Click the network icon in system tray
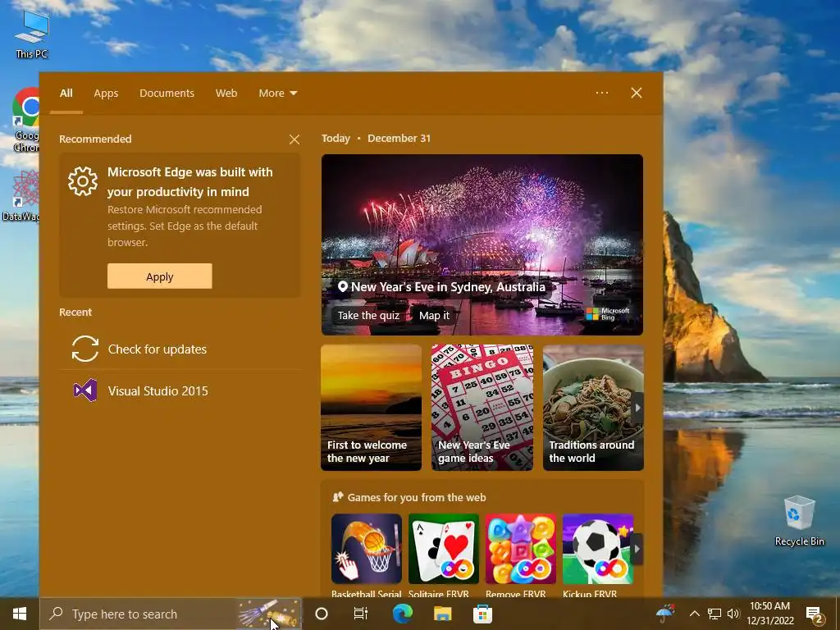 714,614
